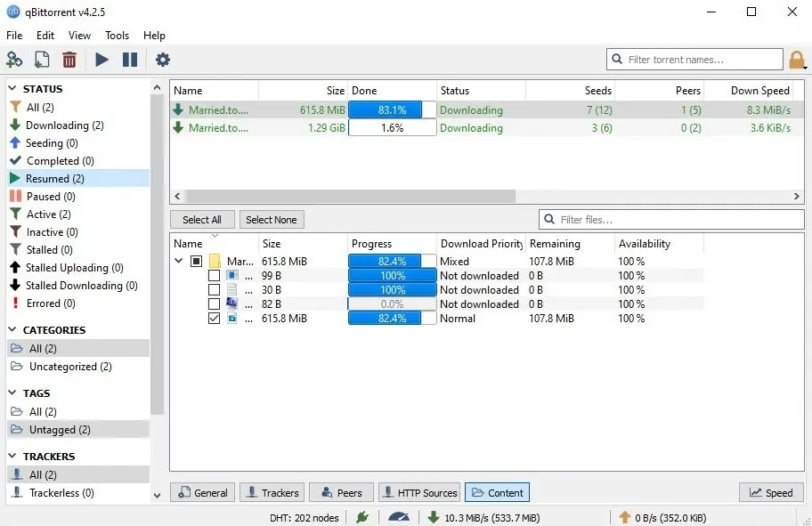Open the add torrent link tool
The image size is (812, 526).
[14, 60]
